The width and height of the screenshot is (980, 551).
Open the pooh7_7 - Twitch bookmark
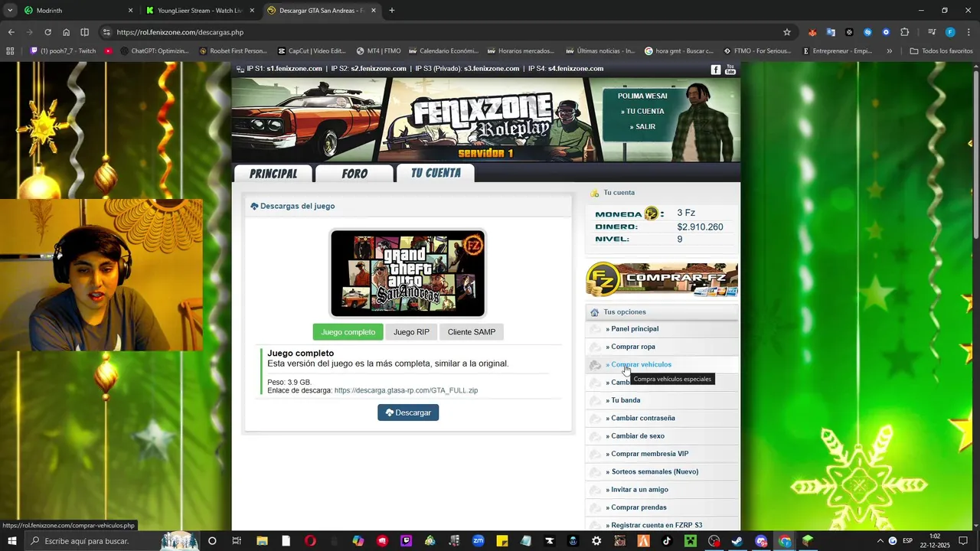pyautogui.click(x=63, y=51)
